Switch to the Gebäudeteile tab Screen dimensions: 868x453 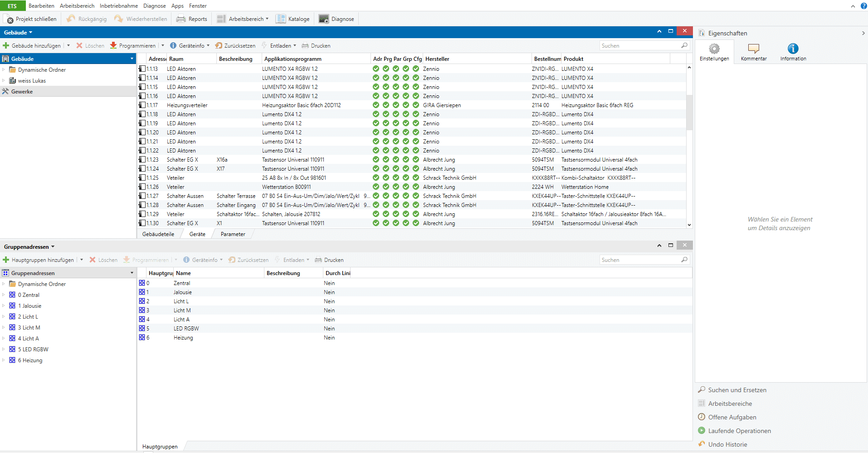(158, 234)
